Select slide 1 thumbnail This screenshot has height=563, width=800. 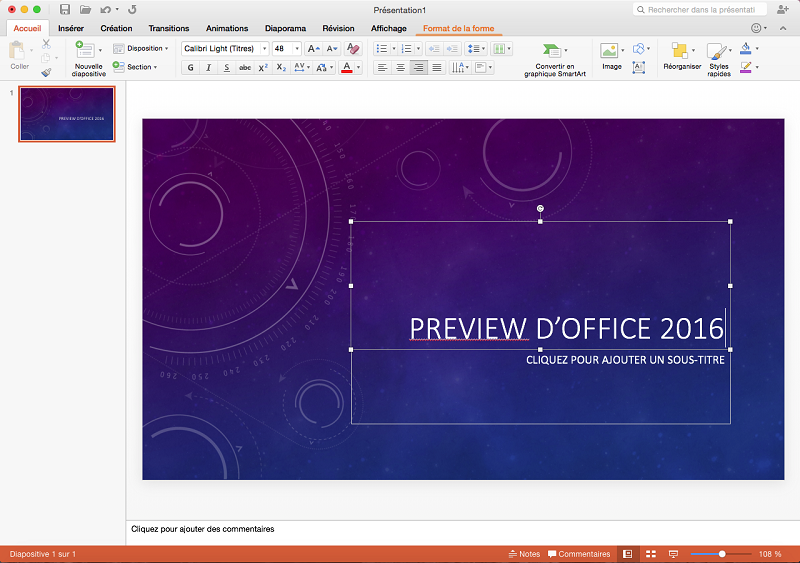pos(67,113)
